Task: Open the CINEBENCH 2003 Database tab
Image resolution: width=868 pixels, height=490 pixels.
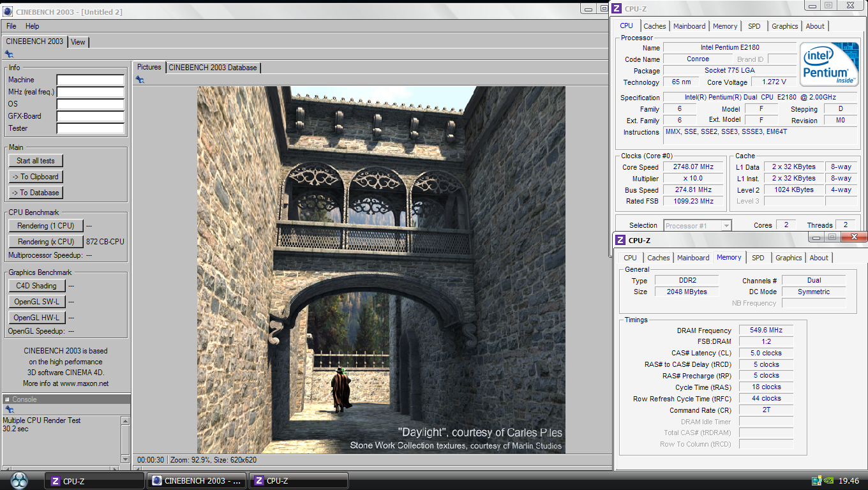Action: 213,68
